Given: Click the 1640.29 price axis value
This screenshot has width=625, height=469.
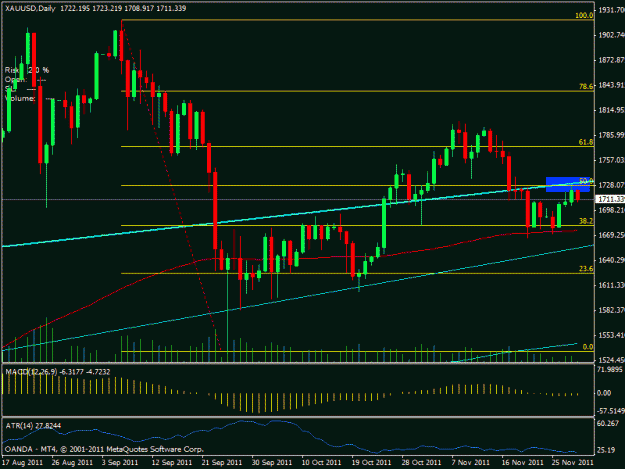Looking at the screenshot, I should 611,260.
